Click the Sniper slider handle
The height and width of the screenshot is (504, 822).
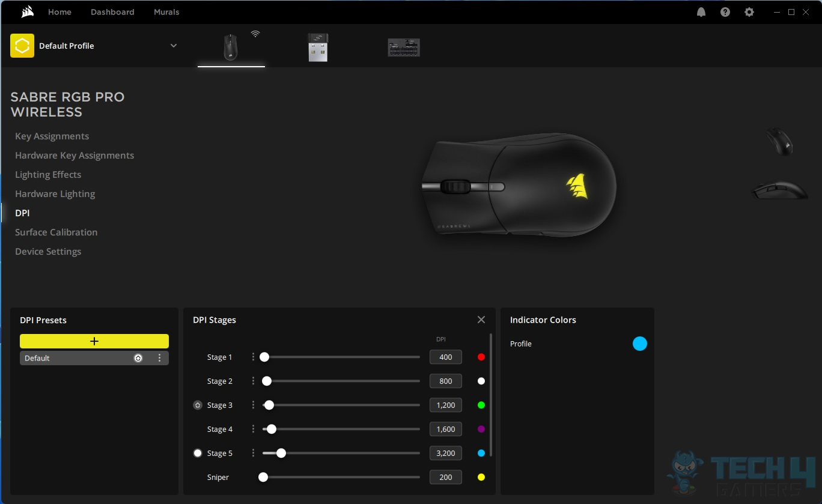click(263, 477)
